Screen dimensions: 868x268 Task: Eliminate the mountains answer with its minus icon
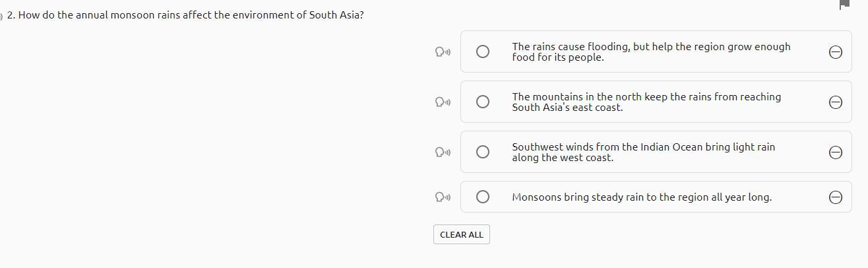click(x=835, y=102)
